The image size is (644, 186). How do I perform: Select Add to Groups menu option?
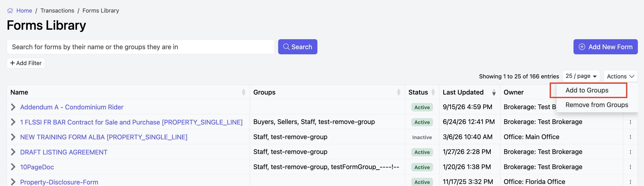pyautogui.click(x=587, y=90)
